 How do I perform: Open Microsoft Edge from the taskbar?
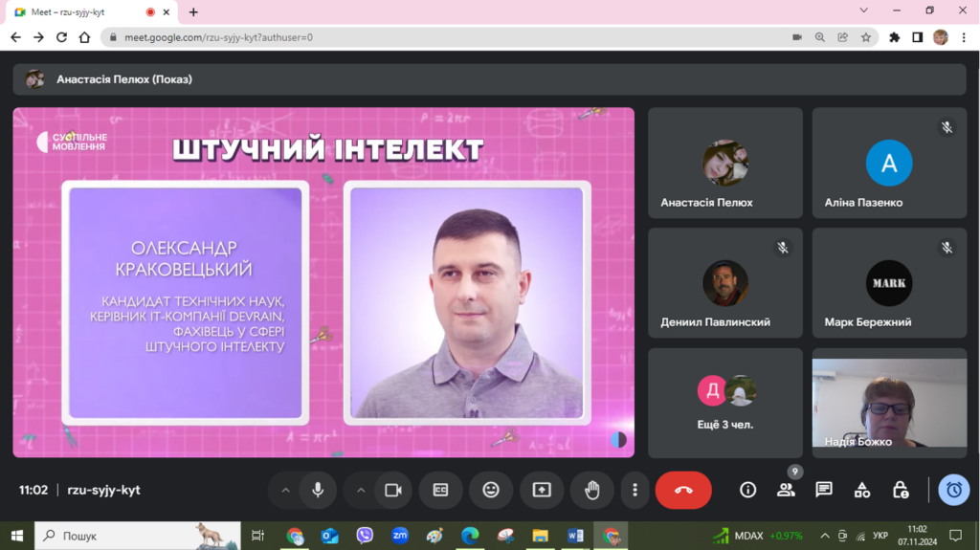[x=470, y=536]
